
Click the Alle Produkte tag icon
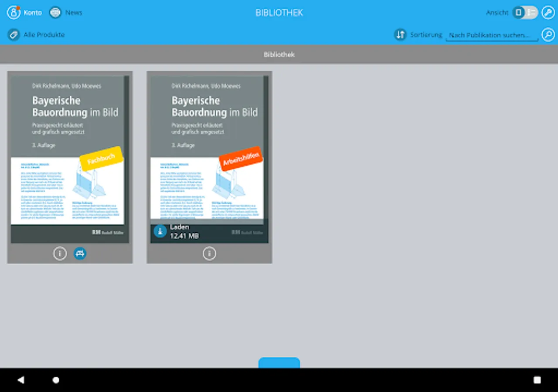pyautogui.click(x=14, y=34)
